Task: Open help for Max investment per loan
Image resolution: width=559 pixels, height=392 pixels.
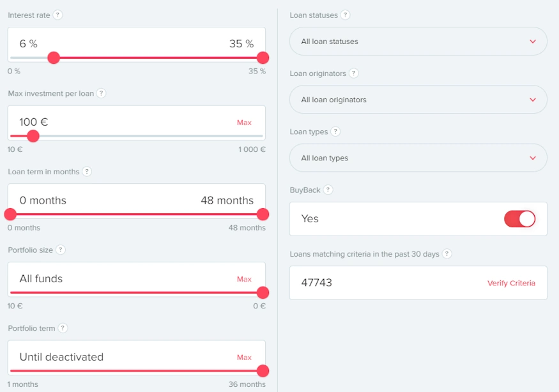Action: tap(101, 93)
